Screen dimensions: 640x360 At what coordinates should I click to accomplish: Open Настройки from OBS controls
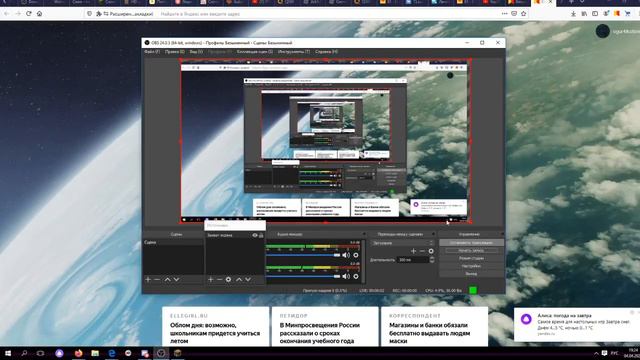[x=471, y=266]
